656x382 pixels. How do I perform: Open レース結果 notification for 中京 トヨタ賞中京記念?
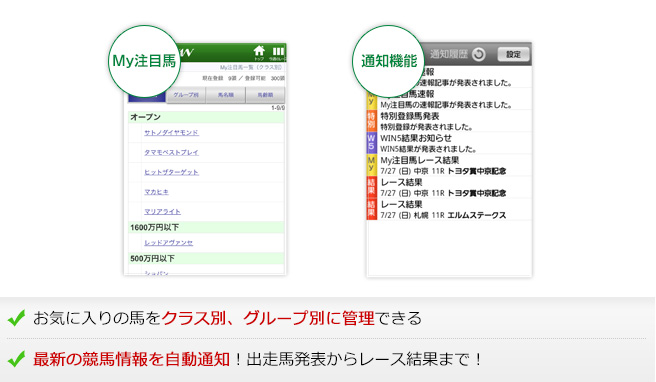pyautogui.click(x=449, y=187)
